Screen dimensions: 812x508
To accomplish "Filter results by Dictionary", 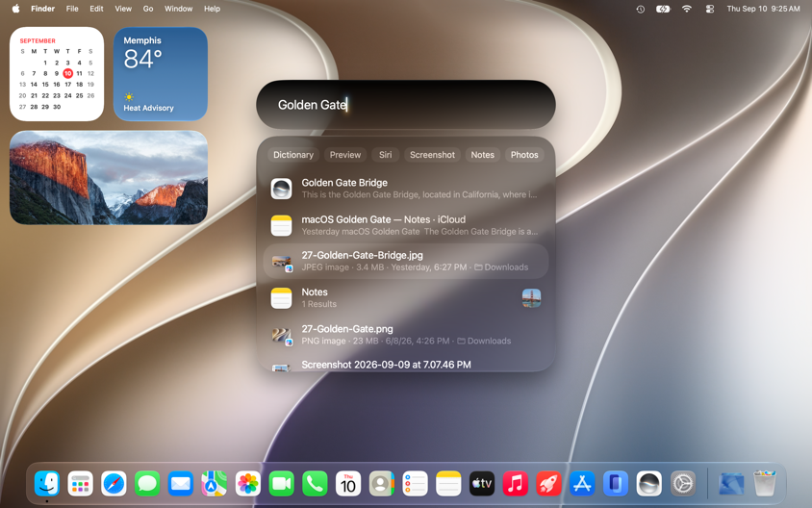I will tap(293, 155).
